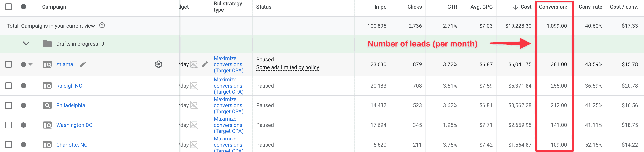Sort by the Cost column header
This screenshot has width=644, height=152.
522,7
